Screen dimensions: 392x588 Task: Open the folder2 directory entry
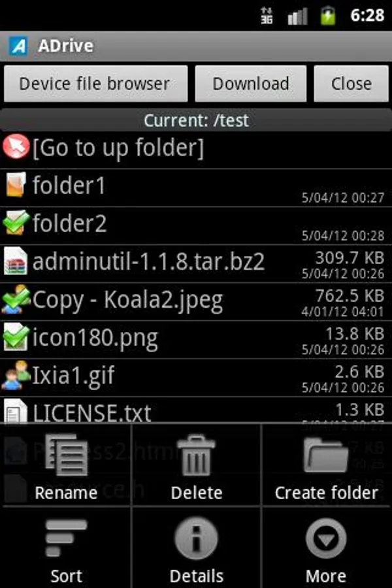[196, 226]
